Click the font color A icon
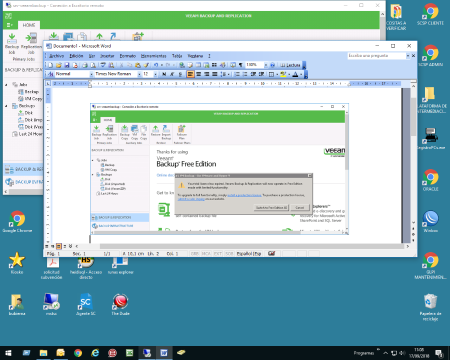Viewport: 450px width, 360px height. pyautogui.click(x=295, y=74)
